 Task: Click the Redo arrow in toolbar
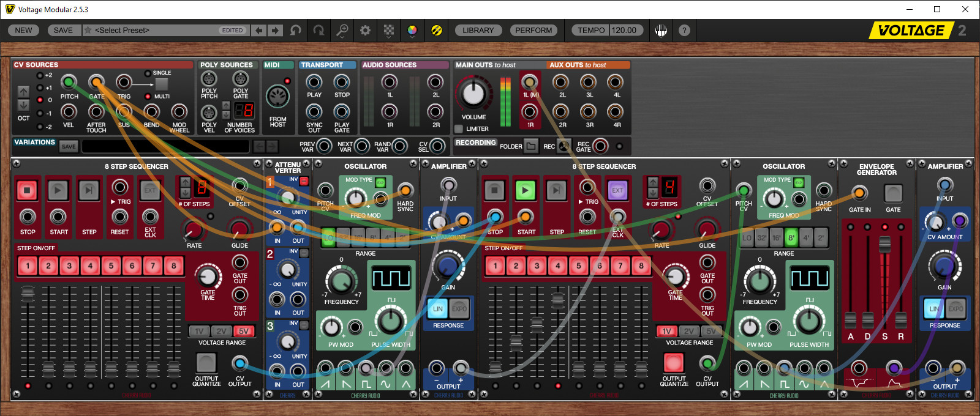tap(319, 30)
